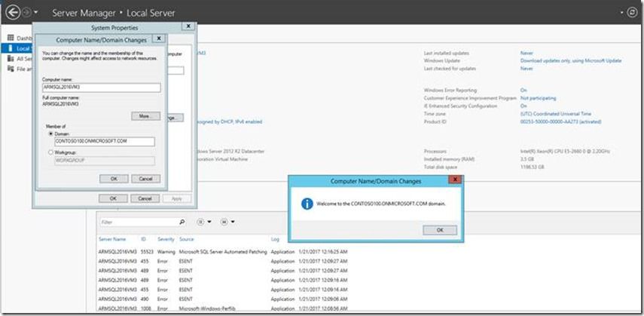Click the Windows Error Reporting 'On' link
The height and width of the screenshot is (316, 644).
(523, 90)
